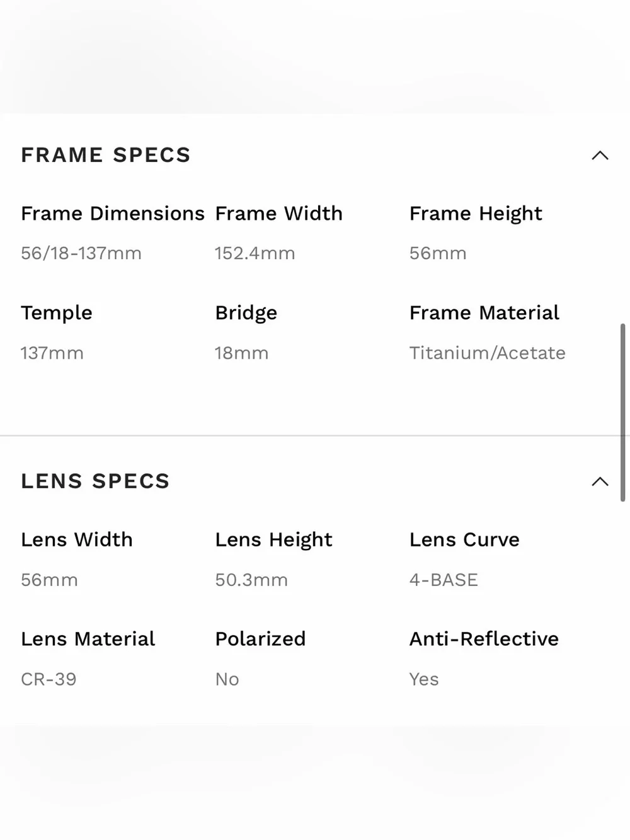Click the 4-BASE lens curve value
Image resolution: width=630 pixels, height=840 pixels.
[444, 580]
